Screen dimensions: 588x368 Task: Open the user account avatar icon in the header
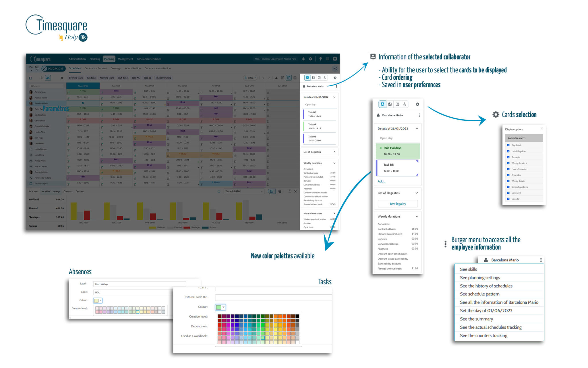point(335,59)
